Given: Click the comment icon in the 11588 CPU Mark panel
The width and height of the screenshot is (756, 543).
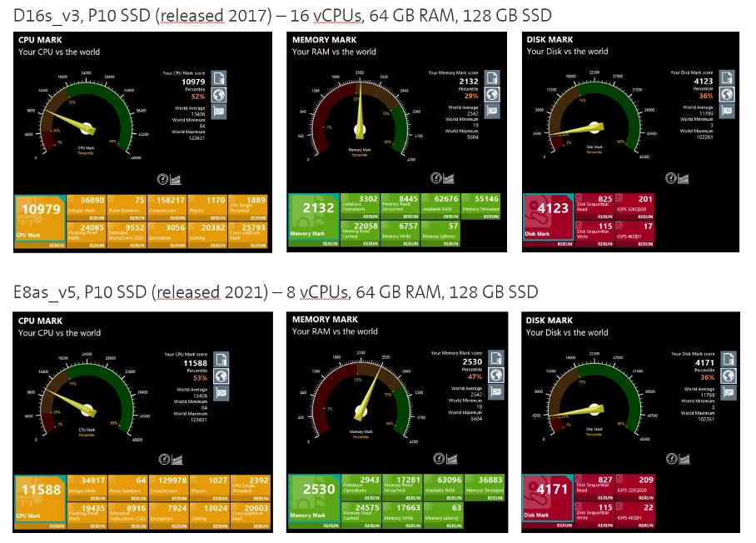Looking at the screenshot, I should point(221,392).
